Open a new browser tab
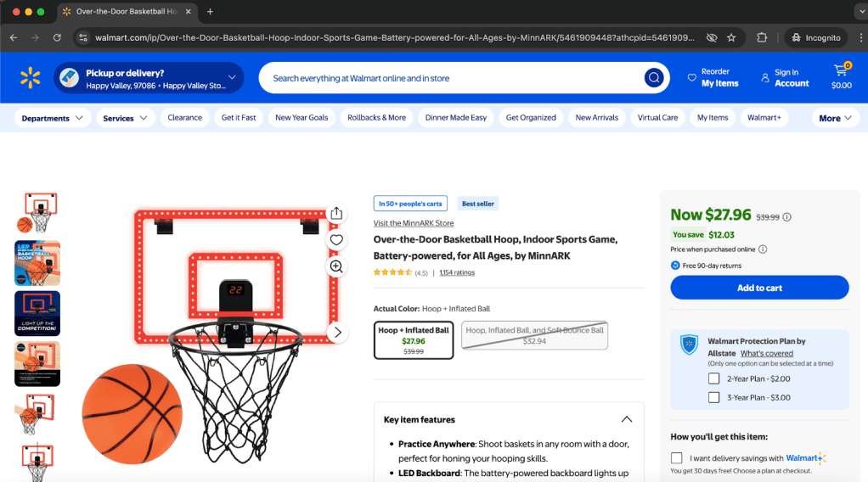Image resolution: width=868 pixels, height=482 pixels. (210, 12)
